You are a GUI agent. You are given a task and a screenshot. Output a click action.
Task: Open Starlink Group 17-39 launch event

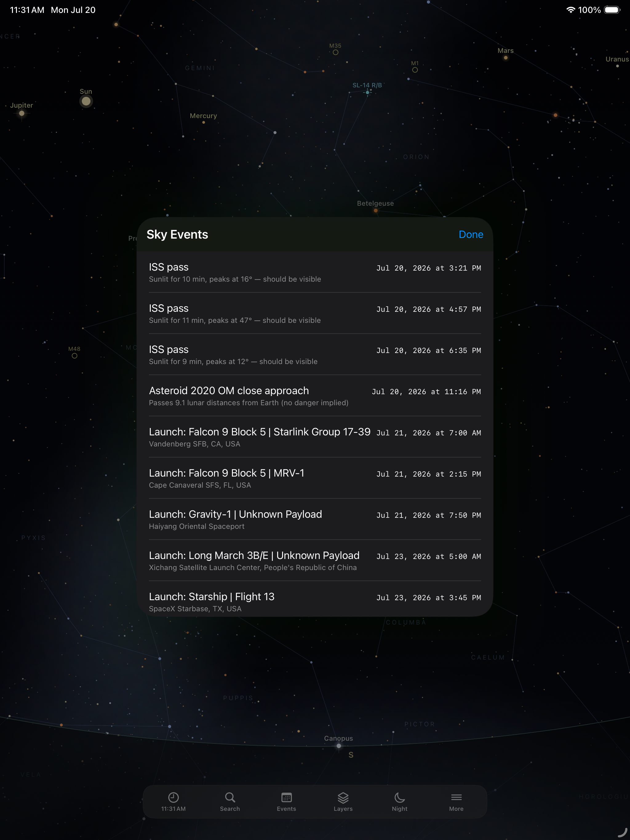[x=315, y=437]
